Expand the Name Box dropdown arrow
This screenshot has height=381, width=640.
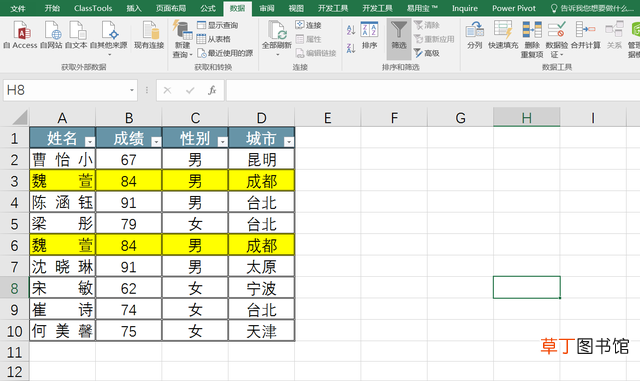[132, 90]
